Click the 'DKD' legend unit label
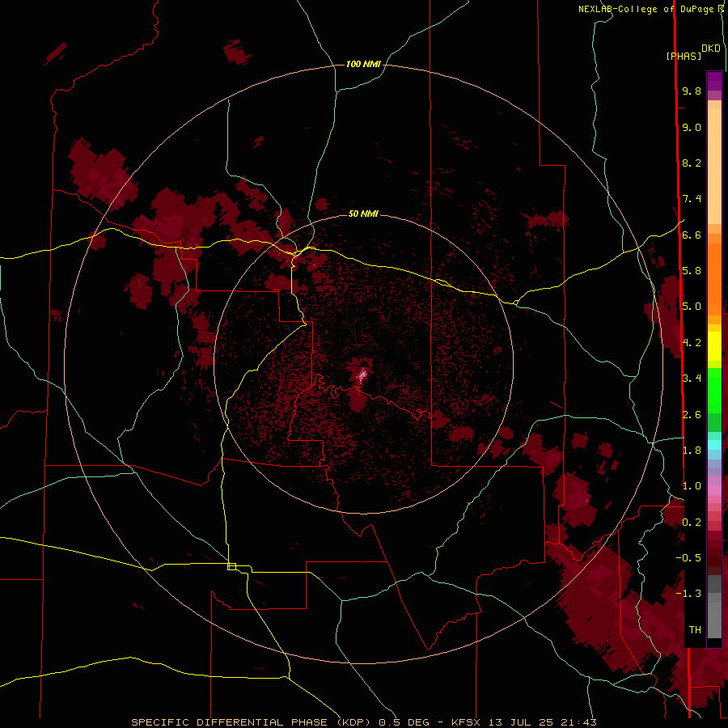Screen dimensions: 728x728 (x=711, y=49)
